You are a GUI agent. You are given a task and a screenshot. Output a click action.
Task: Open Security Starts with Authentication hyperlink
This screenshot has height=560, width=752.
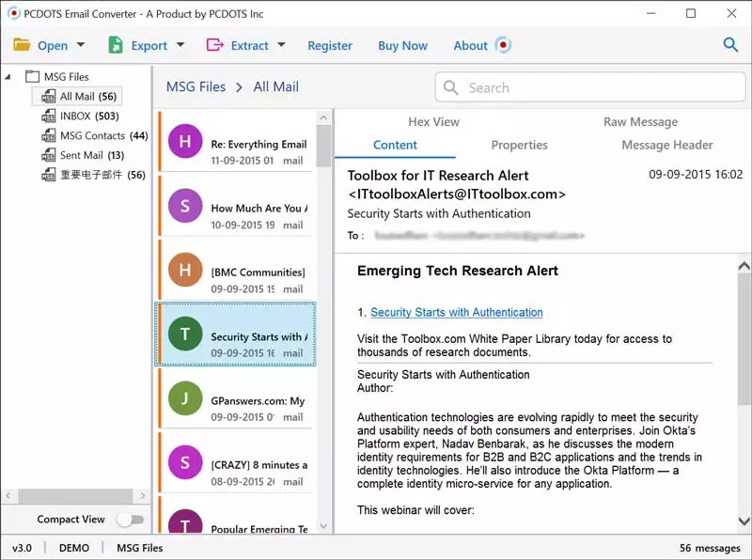[457, 312]
